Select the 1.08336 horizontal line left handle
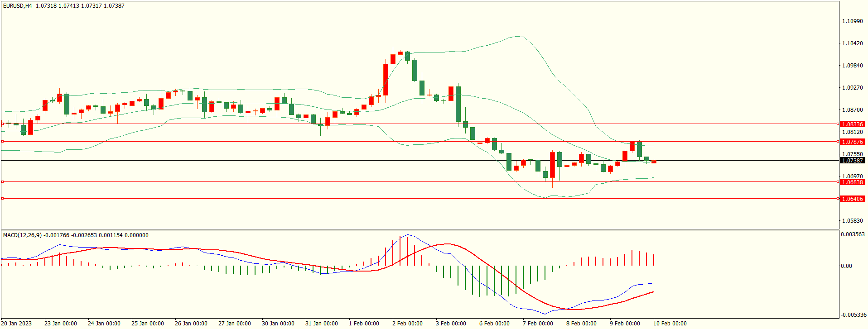Screen dimensions: 868x329 (2, 124)
